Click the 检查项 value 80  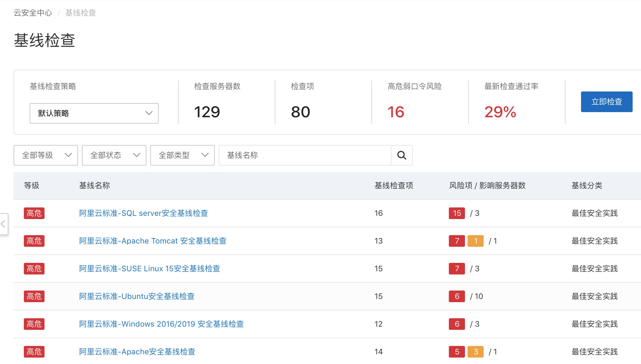point(301,112)
